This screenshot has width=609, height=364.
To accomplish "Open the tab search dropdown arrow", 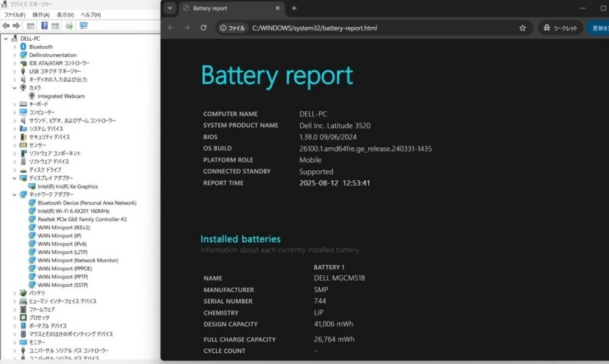I will pos(170,8).
